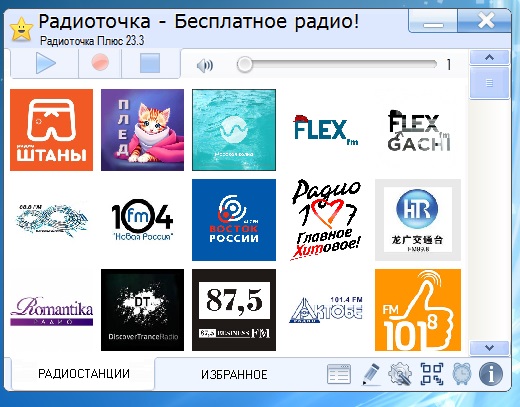Click the scroll-up arrow of the station list
The width and height of the screenshot is (520, 407).
[489, 57]
